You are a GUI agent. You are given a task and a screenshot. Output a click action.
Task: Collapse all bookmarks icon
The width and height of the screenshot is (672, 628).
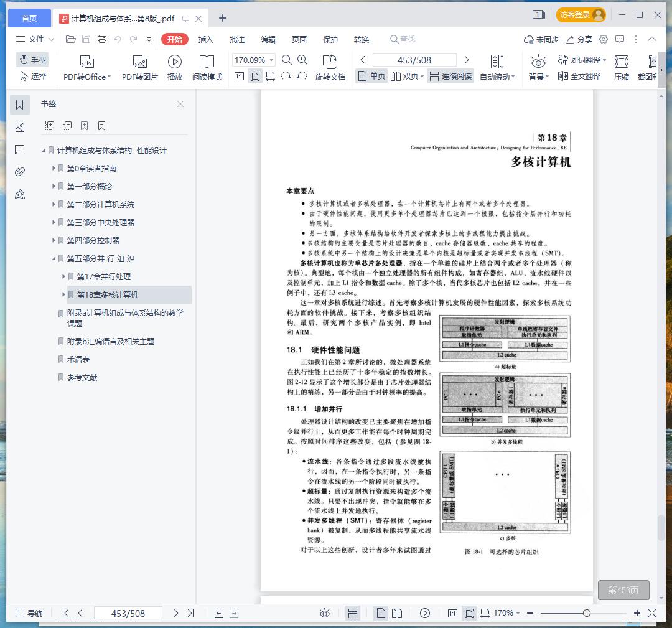click(x=67, y=126)
